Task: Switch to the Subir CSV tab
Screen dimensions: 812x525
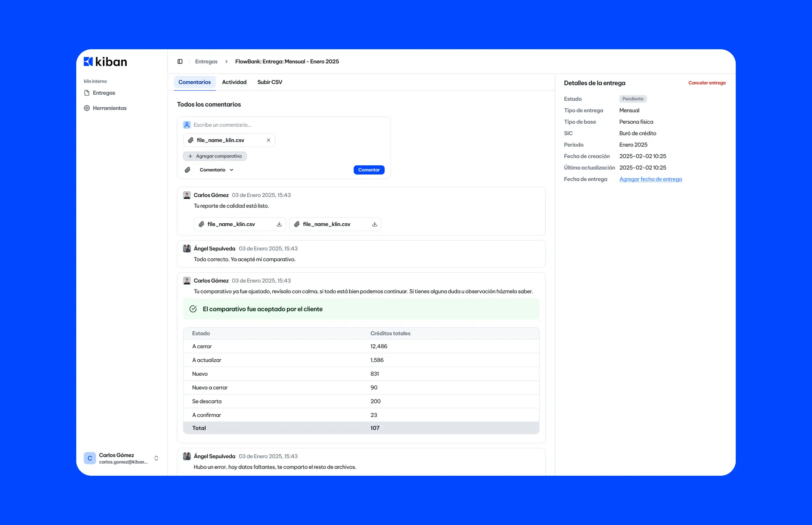Action: [270, 82]
